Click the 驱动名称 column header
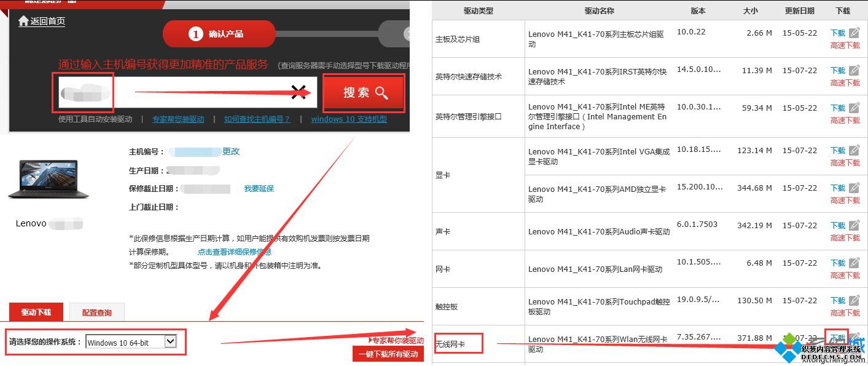Image resolution: width=868 pixels, height=366 pixels. [x=599, y=10]
